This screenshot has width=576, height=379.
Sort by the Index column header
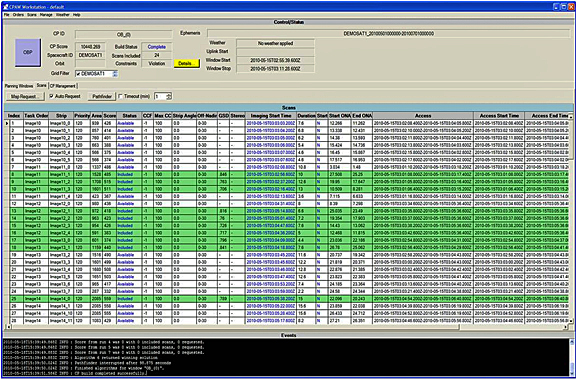point(14,116)
